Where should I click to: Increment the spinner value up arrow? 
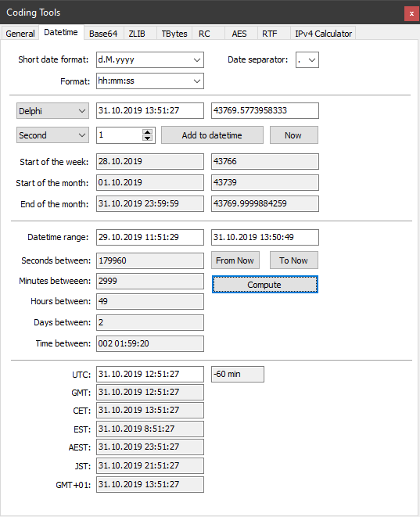(147, 132)
